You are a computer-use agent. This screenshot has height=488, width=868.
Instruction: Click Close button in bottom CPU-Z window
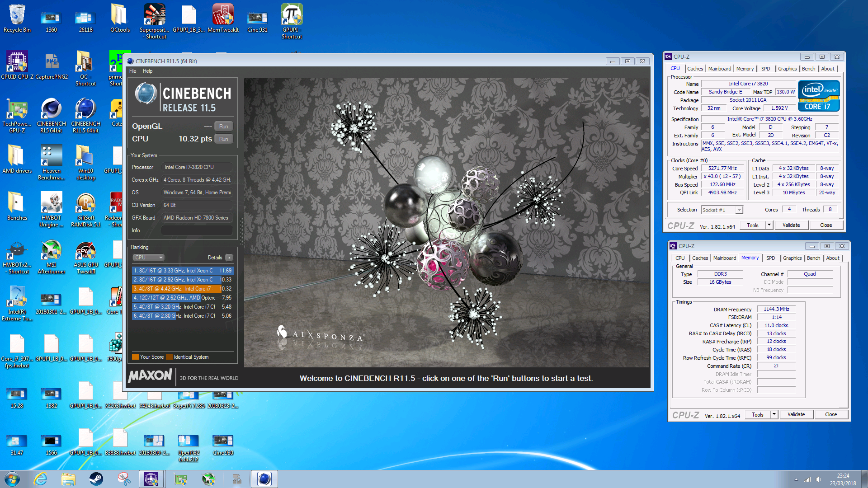tap(831, 414)
